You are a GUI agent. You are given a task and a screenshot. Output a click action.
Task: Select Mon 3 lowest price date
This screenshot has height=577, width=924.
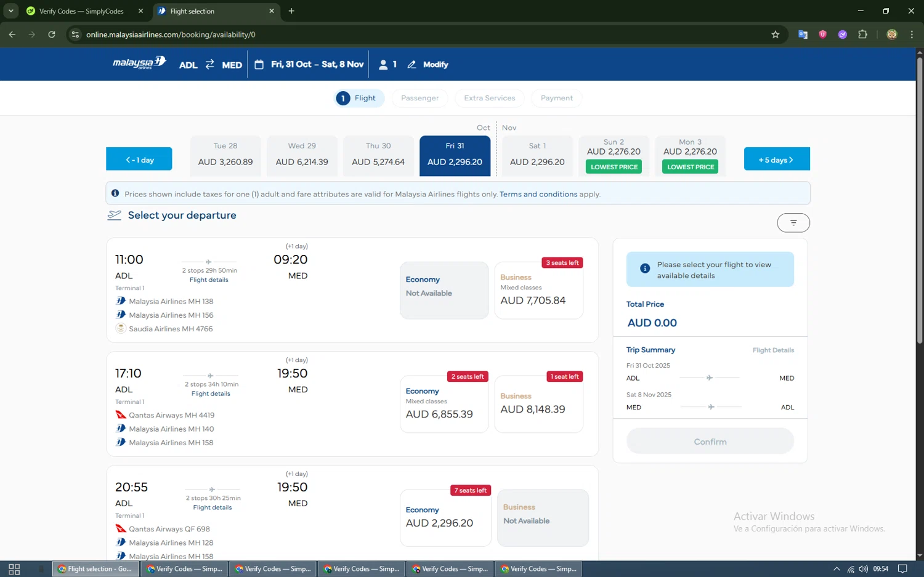click(x=690, y=155)
